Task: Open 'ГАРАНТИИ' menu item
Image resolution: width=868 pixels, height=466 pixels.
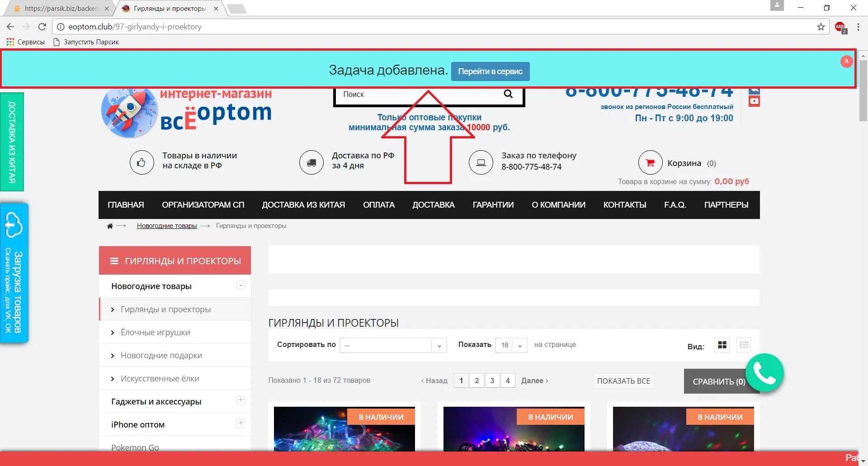Action: (x=493, y=205)
